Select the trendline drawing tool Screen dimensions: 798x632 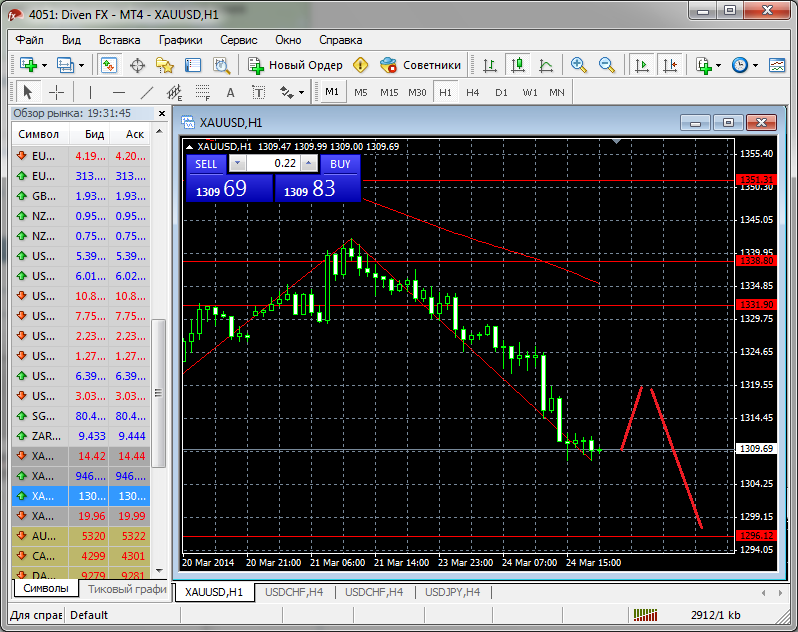(147, 92)
